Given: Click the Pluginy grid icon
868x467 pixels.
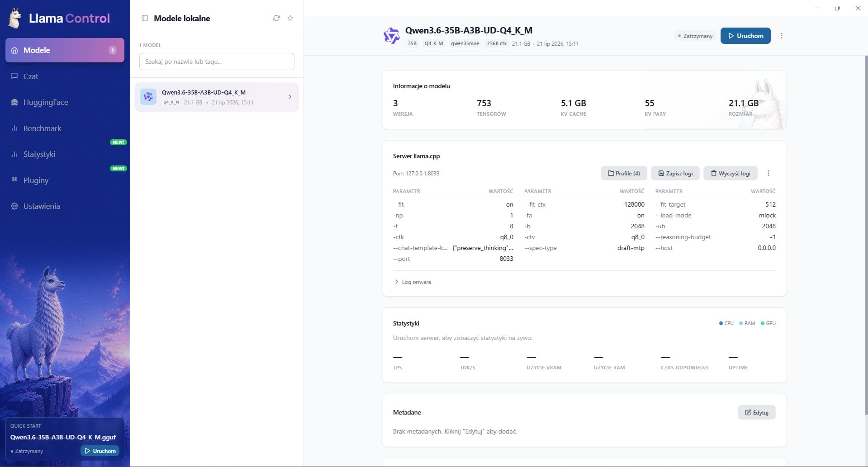Looking at the screenshot, I should 14,180.
